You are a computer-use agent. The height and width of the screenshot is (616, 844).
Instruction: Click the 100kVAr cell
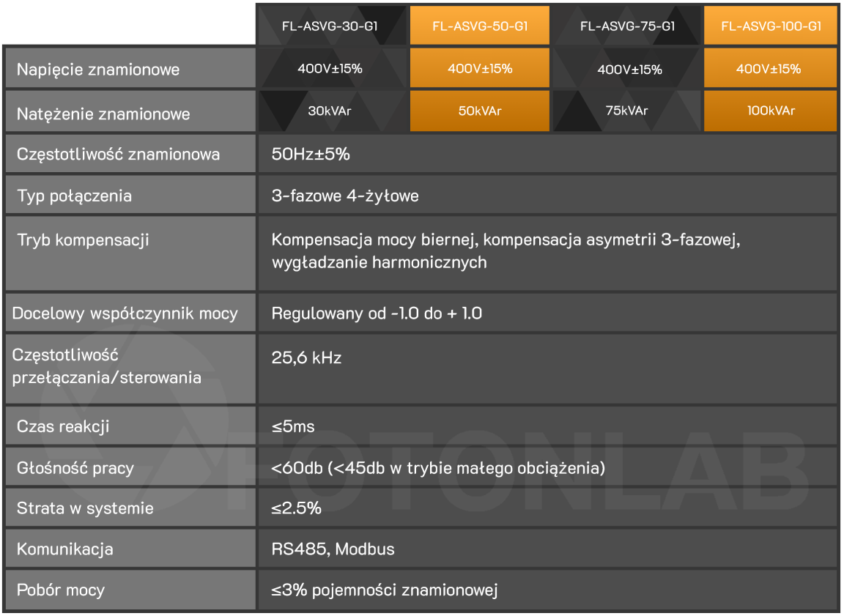point(771,111)
